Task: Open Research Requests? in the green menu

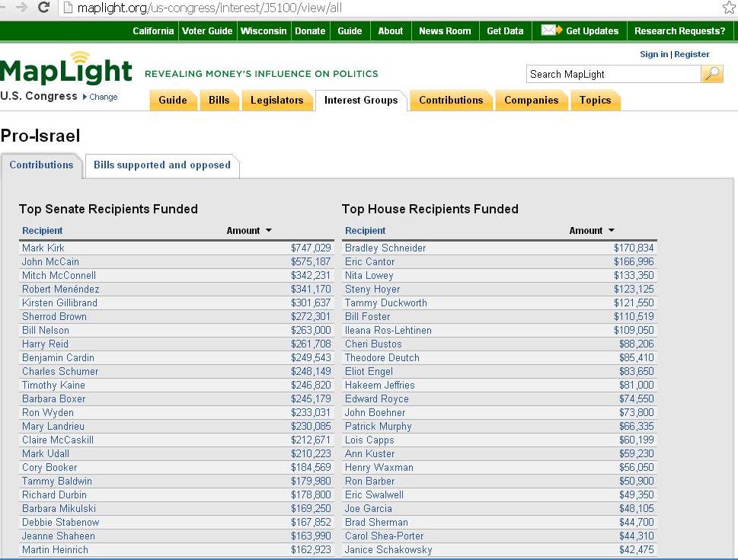Action: click(679, 31)
